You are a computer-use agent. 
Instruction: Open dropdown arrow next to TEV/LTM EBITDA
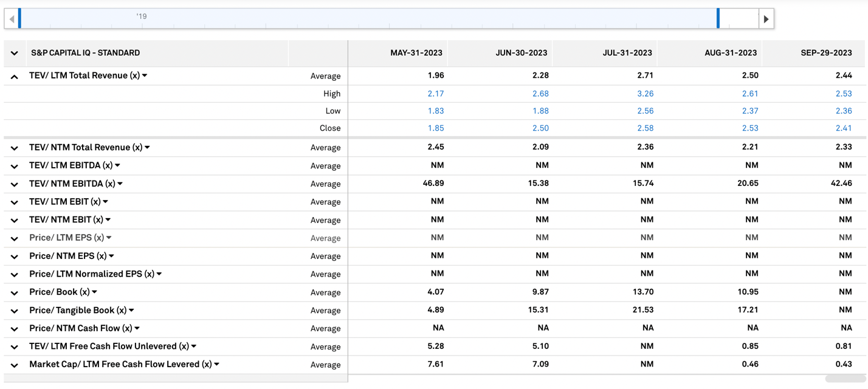pyautogui.click(x=118, y=165)
